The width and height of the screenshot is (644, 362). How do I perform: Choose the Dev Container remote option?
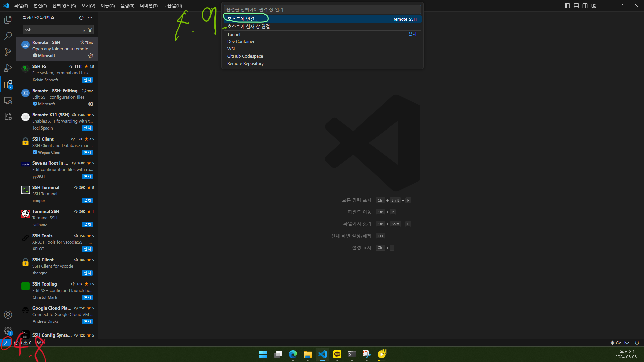click(x=322, y=42)
